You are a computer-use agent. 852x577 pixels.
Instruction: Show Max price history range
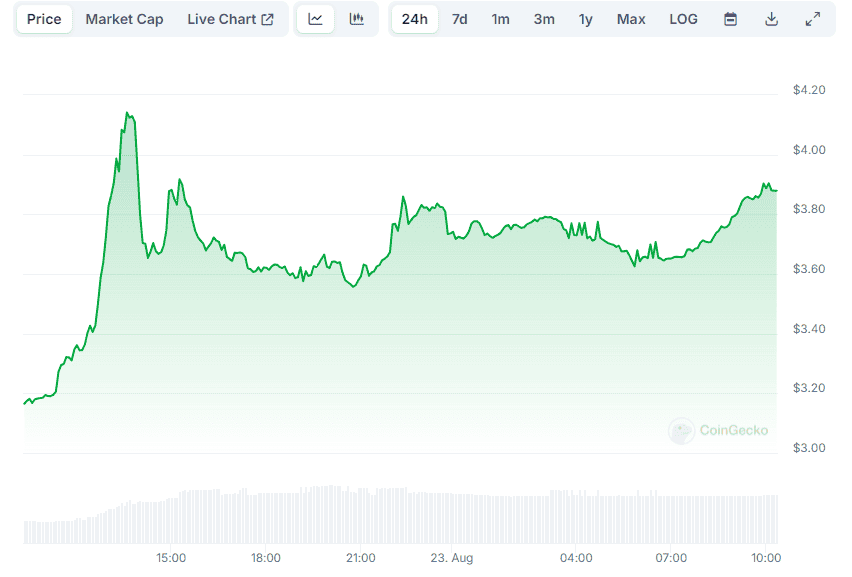pyautogui.click(x=631, y=19)
